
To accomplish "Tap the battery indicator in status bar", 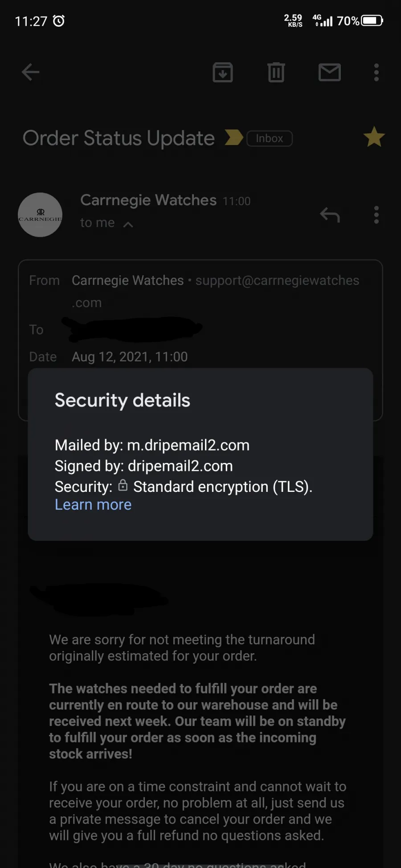I will 372,21.
